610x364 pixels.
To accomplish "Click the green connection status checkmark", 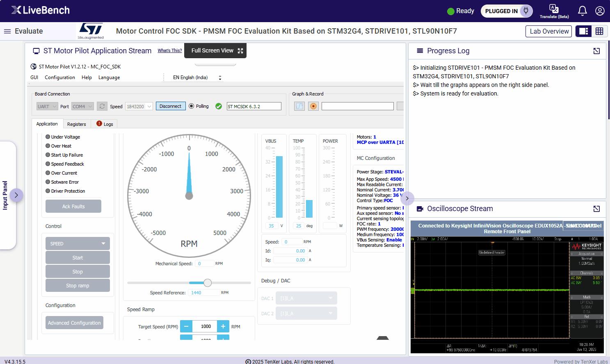I will click(x=219, y=106).
